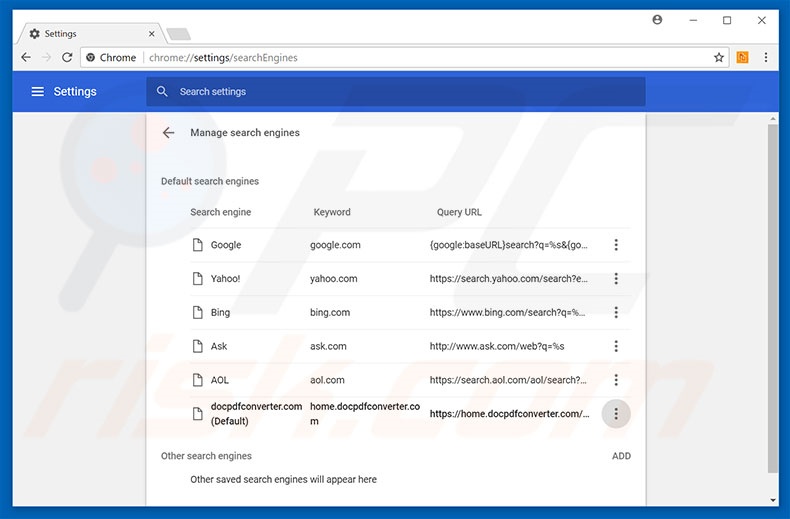The image size is (790, 519).
Task: Open the Chrome profile avatar button
Action: coord(657,20)
